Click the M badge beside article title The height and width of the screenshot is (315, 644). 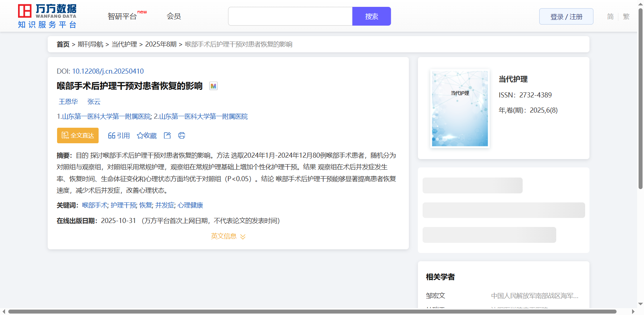[213, 86]
